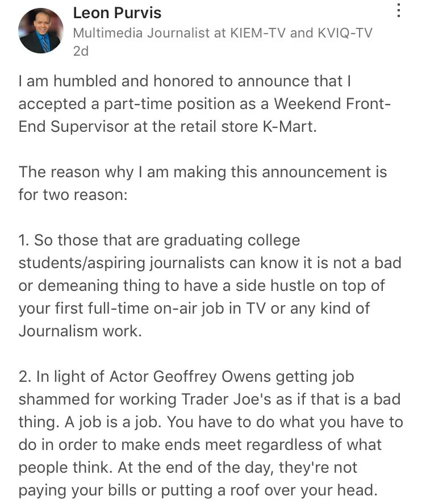Open Leon Purvis's profile photo
The image size is (426, 504).
[x=41, y=31]
